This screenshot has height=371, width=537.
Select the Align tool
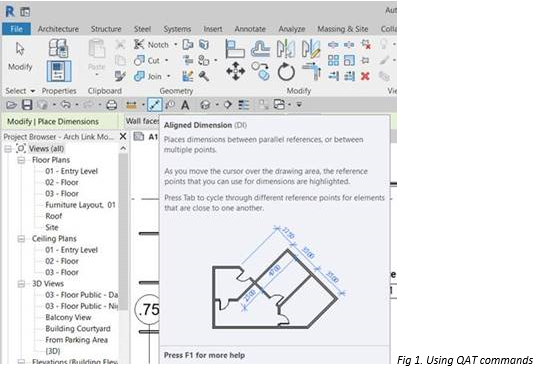click(x=235, y=49)
